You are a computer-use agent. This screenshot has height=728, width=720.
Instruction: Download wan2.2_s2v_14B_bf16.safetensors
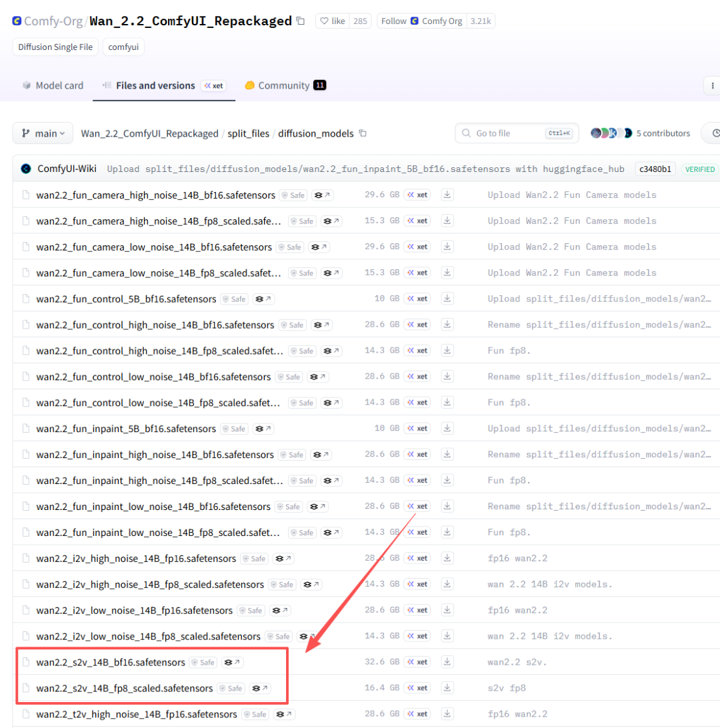[447, 661]
